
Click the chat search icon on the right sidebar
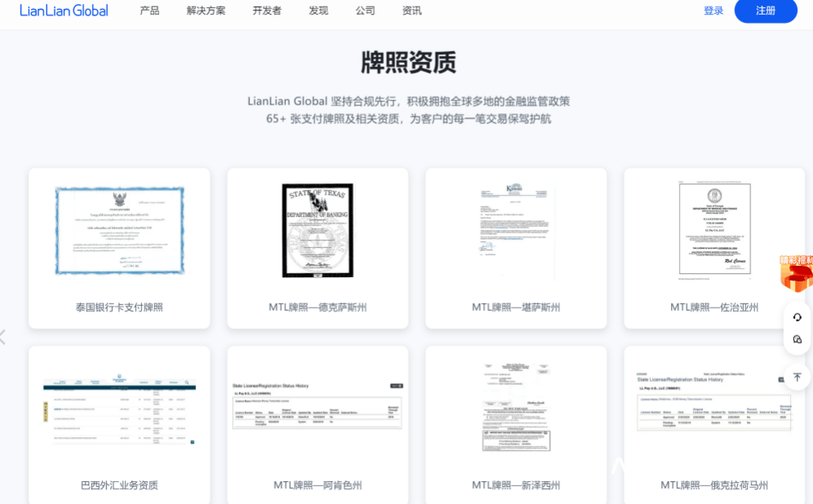[797, 339]
